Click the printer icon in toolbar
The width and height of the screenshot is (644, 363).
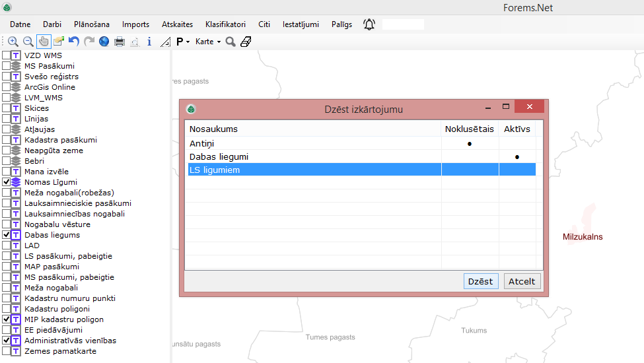(x=120, y=42)
